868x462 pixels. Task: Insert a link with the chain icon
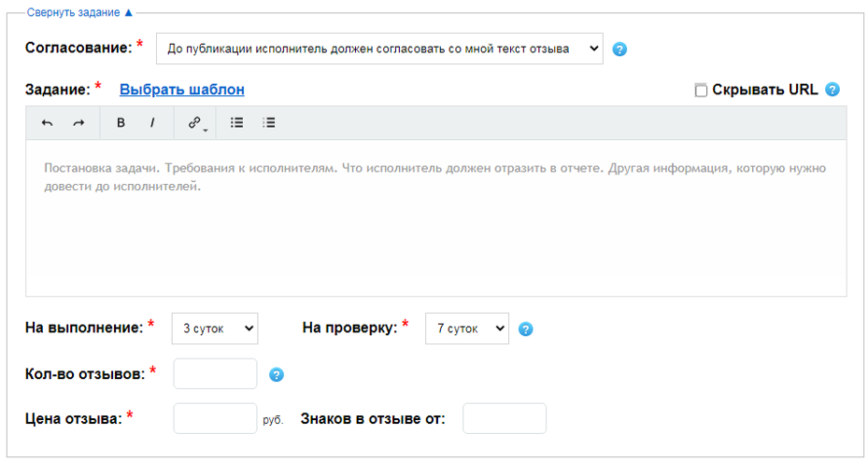point(196,123)
